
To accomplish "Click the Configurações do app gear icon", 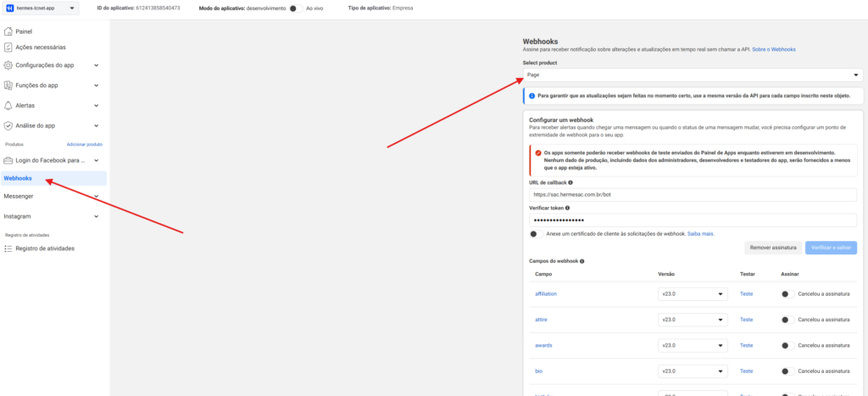I will [x=8, y=65].
